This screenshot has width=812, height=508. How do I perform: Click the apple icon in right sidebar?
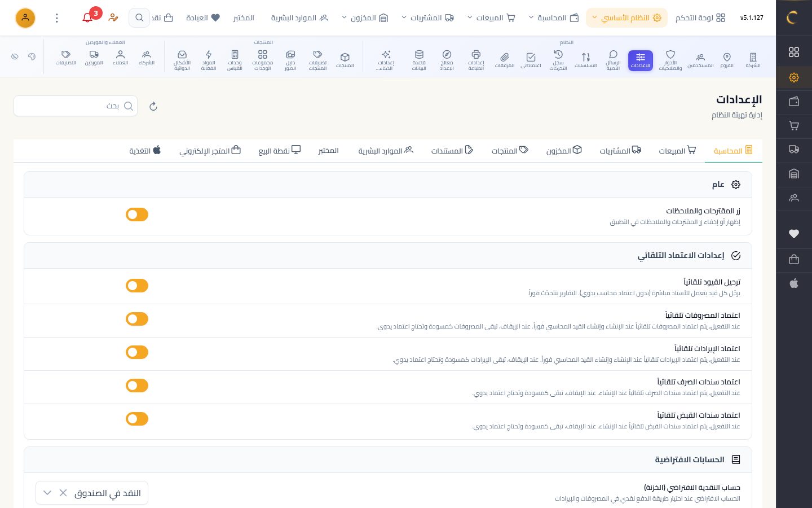(794, 283)
